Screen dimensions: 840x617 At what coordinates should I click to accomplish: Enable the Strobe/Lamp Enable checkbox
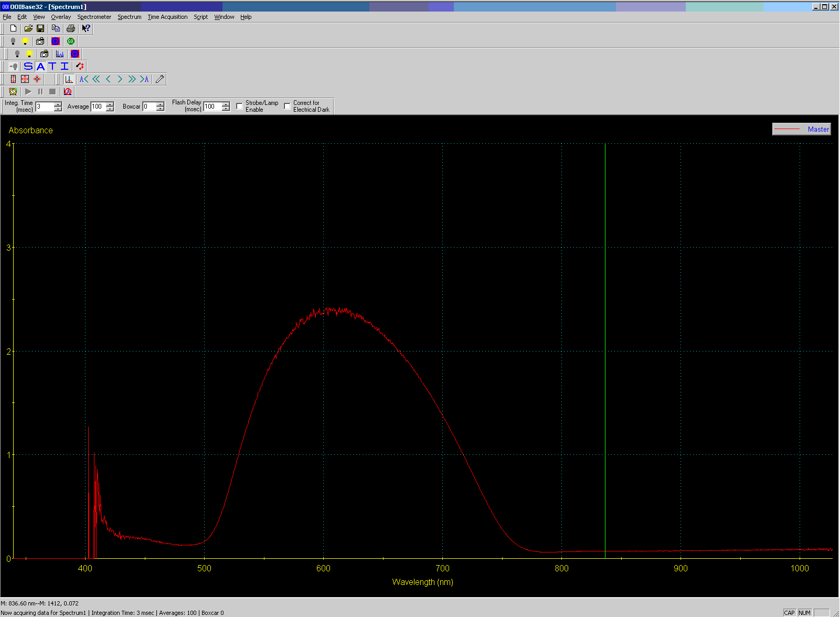point(239,106)
